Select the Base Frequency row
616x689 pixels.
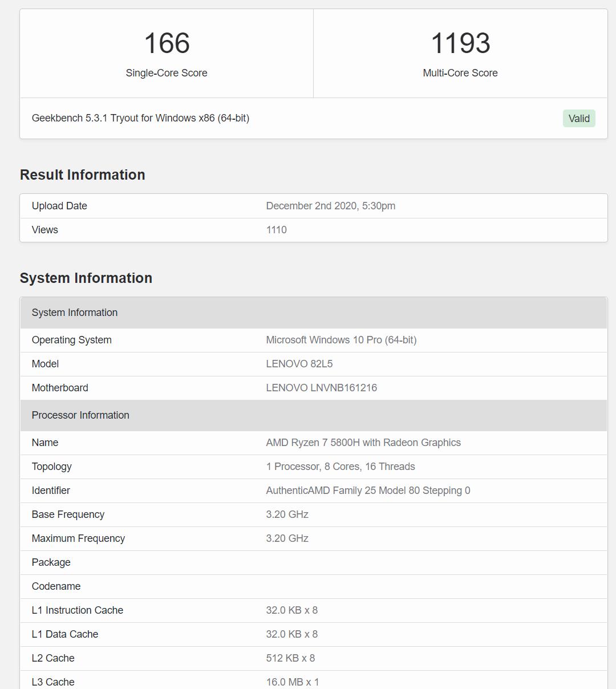pos(68,514)
